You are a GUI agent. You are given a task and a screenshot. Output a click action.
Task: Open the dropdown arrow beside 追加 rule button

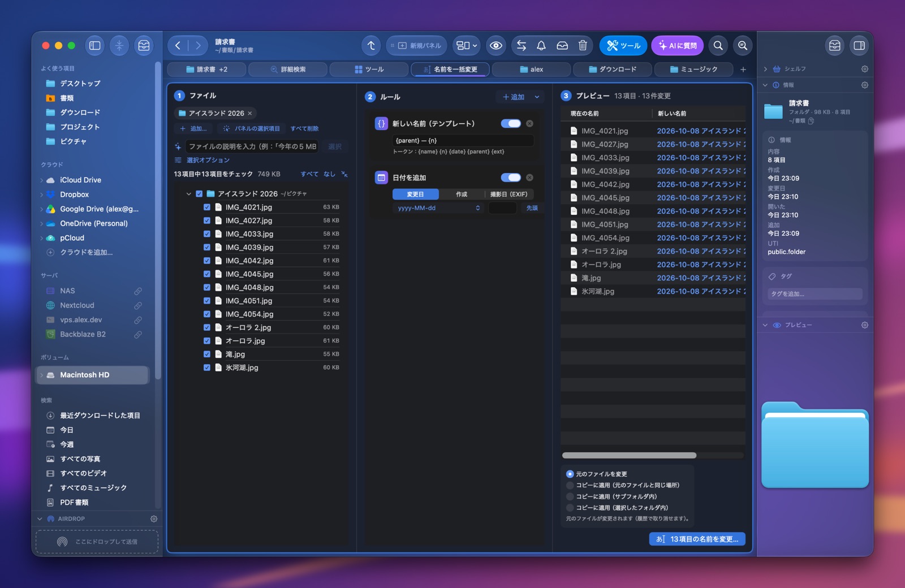[537, 97]
